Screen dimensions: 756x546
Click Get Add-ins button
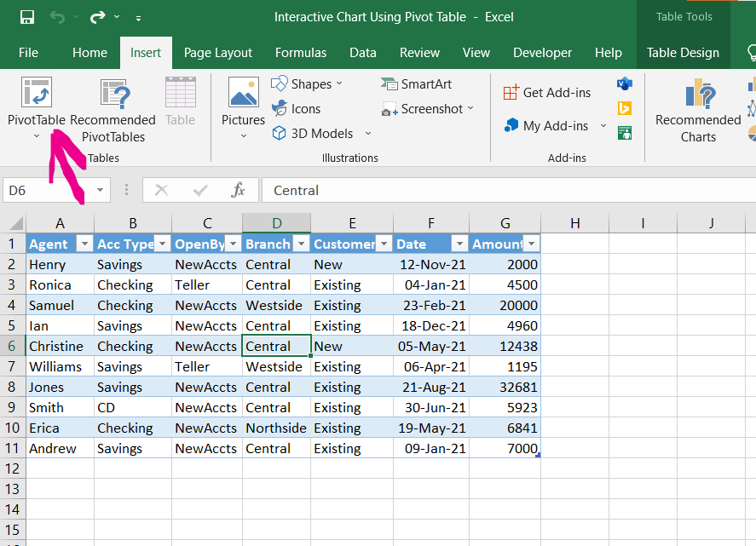click(546, 93)
